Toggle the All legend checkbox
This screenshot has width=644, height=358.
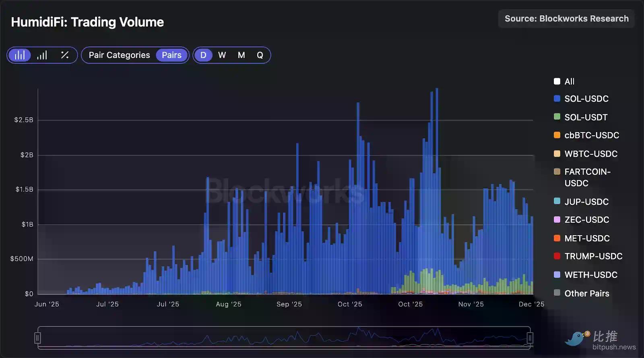point(557,81)
